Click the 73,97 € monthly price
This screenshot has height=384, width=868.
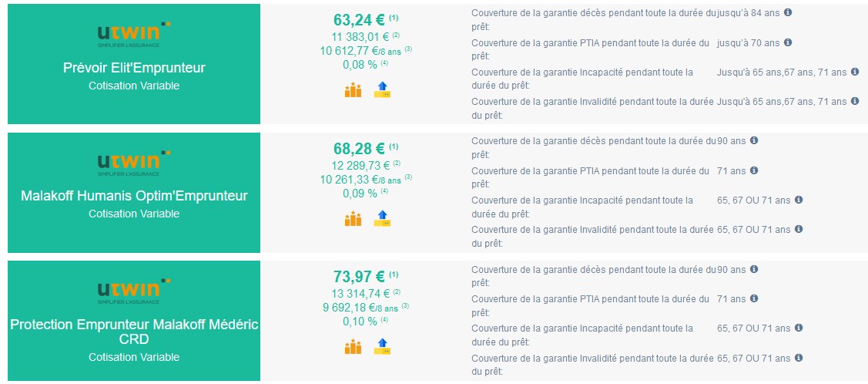tap(360, 277)
